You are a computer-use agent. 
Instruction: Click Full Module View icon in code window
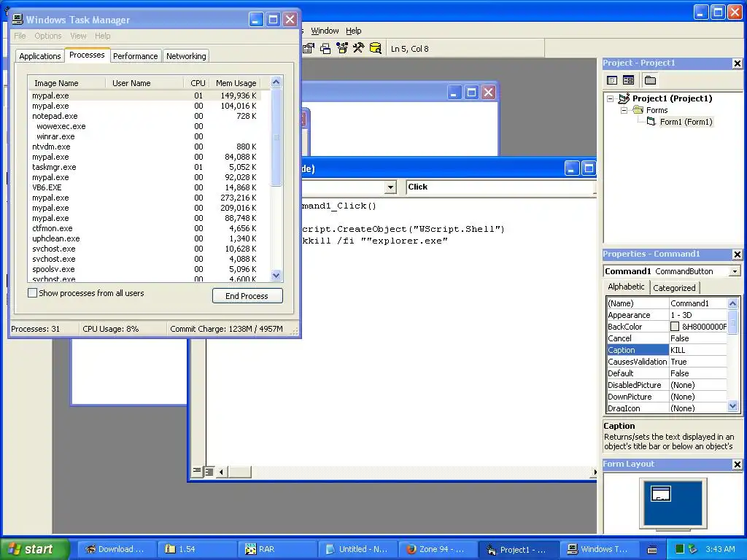209,472
